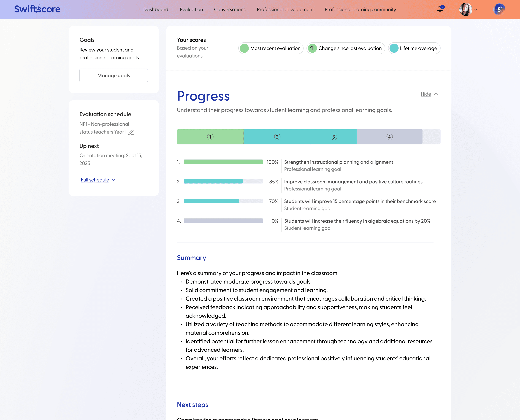Click the Swiftscore logo
The image size is (520, 420).
(37, 9)
